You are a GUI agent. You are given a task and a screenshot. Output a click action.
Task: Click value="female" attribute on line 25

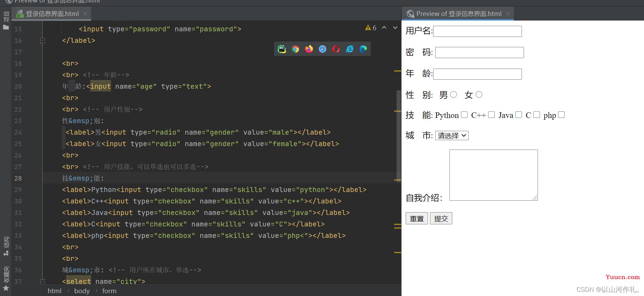(x=272, y=144)
